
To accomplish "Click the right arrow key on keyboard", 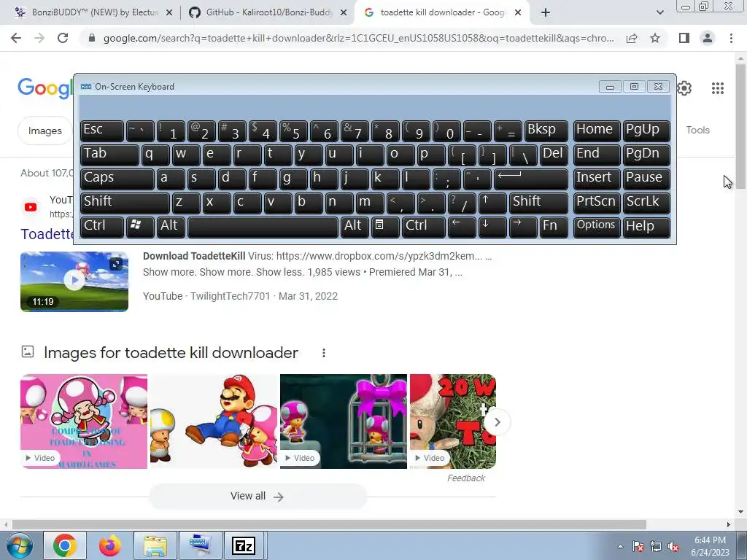I will [x=522, y=227].
